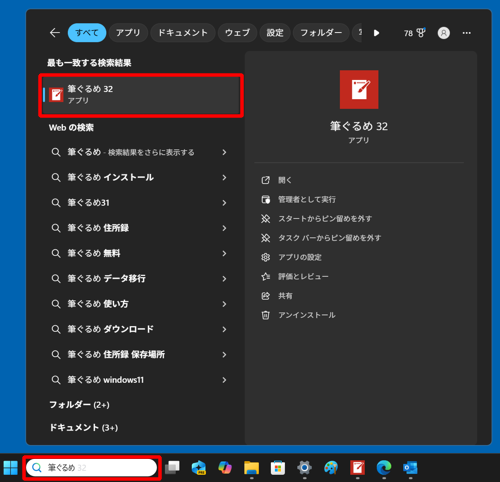500x482 pixels.
Task: Expand chevron for 筆ぐるめ31
Action: pyautogui.click(x=224, y=203)
